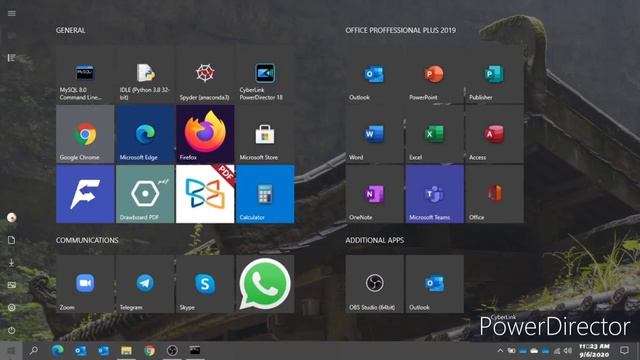Switch to the black console window on taskbar
The height and width of the screenshot is (360, 640).
(195, 351)
